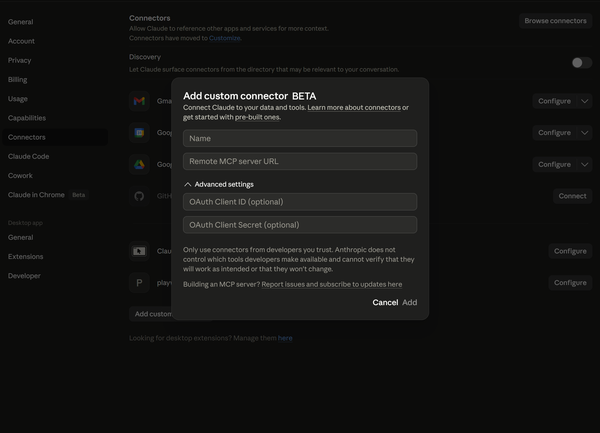This screenshot has height=433, width=600.
Task: Open Claude Code settings
Action: point(29,156)
